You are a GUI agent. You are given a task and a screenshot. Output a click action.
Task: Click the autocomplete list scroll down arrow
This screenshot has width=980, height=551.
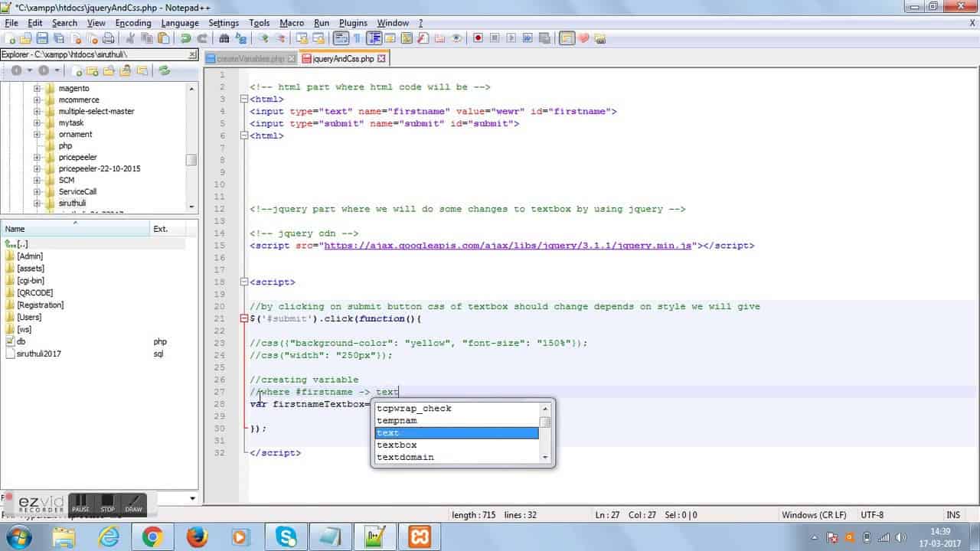[545, 458]
